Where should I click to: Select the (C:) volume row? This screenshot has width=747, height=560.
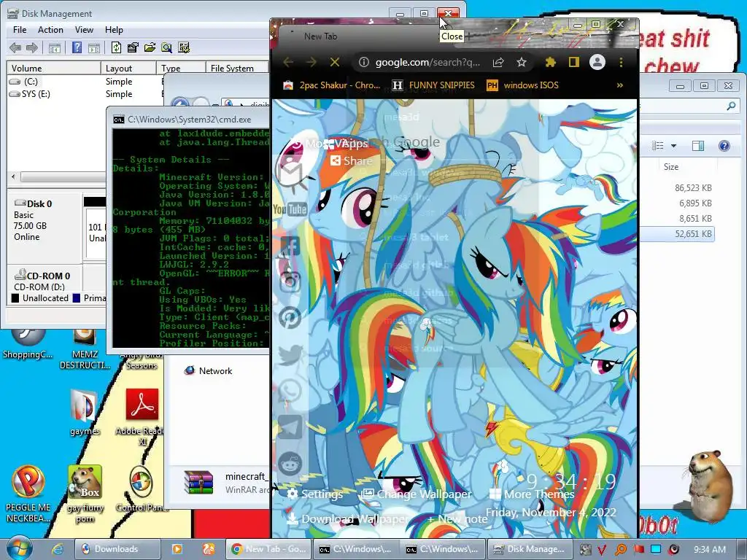coord(31,82)
